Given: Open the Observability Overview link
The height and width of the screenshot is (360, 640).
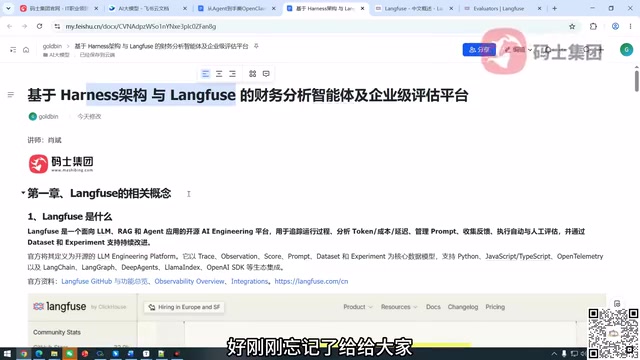Looking at the screenshot, I should tap(189, 281).
